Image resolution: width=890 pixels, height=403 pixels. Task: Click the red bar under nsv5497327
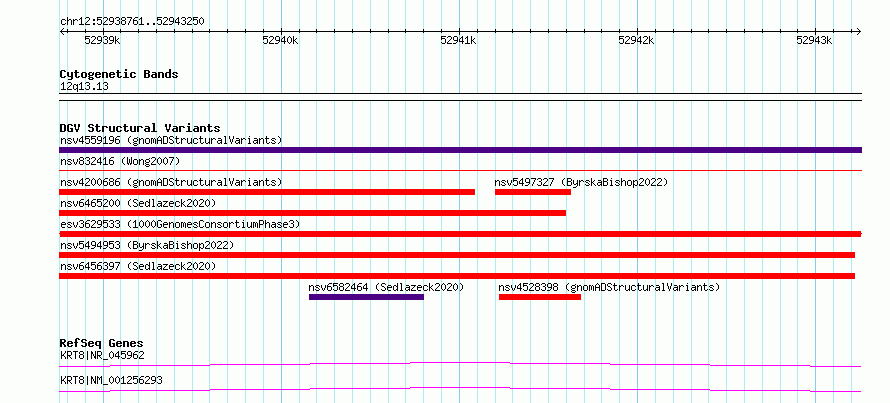[532, 192]
